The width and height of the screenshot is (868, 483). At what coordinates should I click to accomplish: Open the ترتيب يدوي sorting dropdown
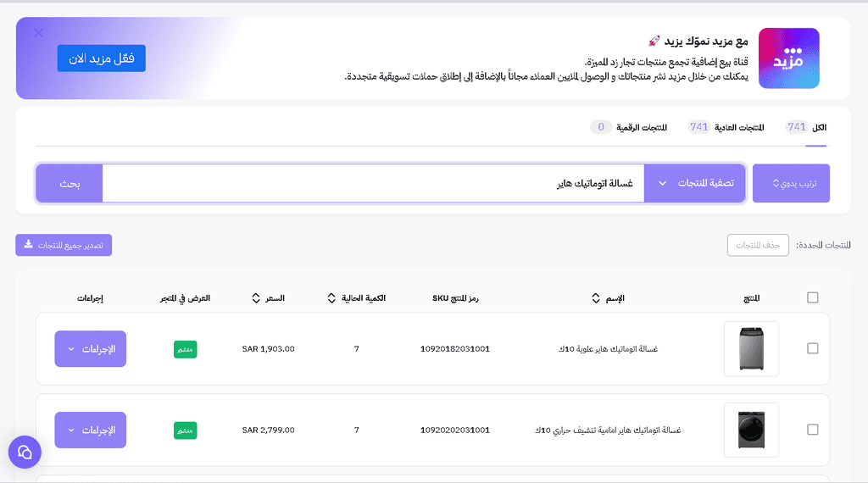coord(791,183)
